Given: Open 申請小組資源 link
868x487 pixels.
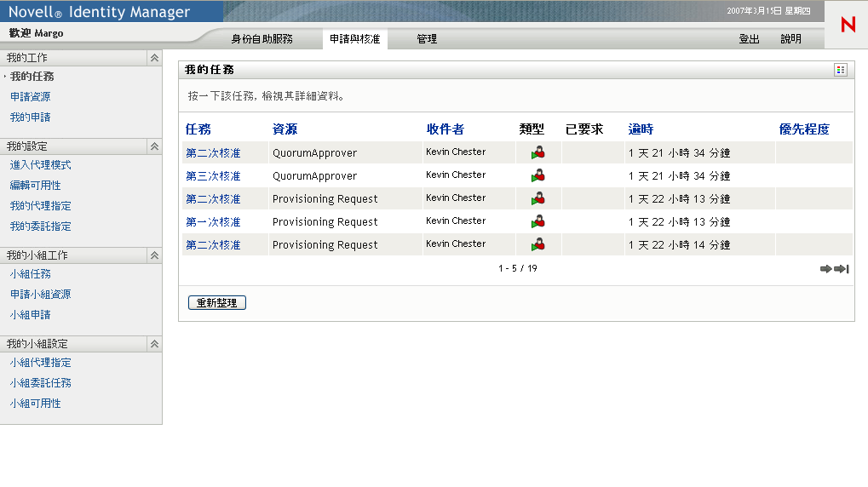Looking at the screenshot, I should pos(40,295).
